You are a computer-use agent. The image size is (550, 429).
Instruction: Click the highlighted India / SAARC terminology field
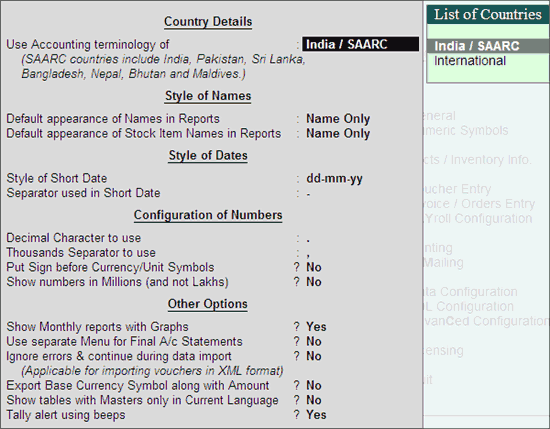pos(361,44)
